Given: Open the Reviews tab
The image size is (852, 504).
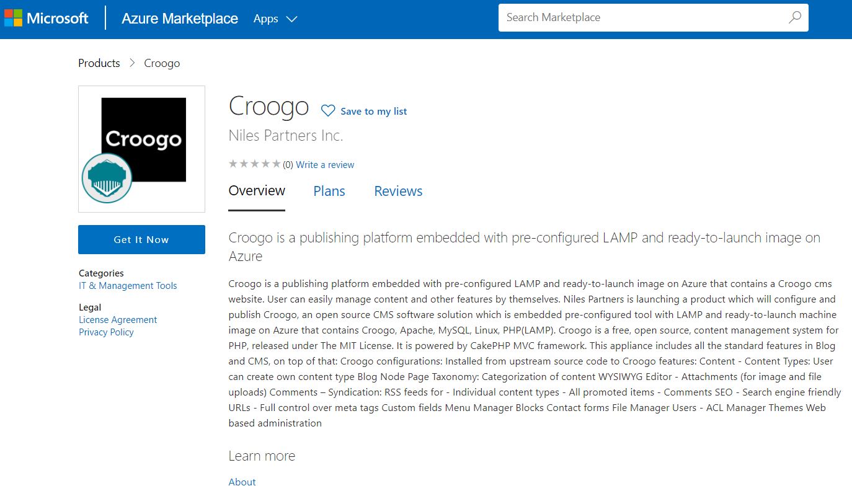Looking at the screenshot, I should coord(398,191).
